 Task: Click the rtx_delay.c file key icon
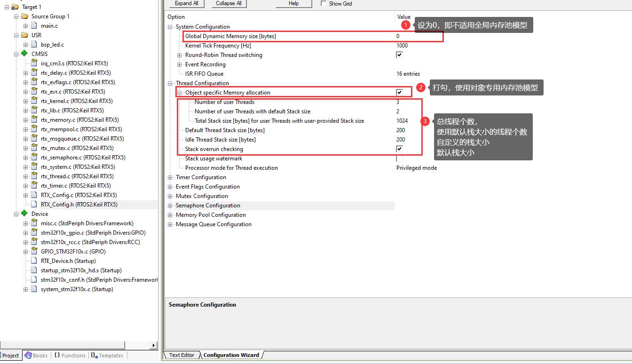click(x=34, y=72)
